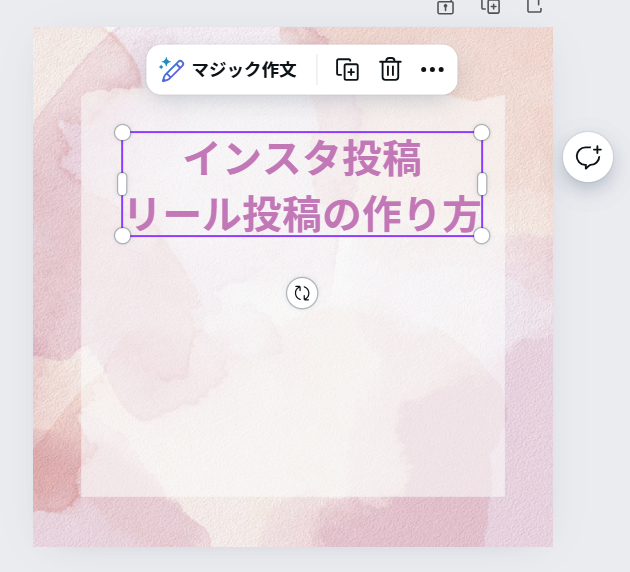Click the インスタ投稿 text line
The width and height of the screenshot is (630, 572).
(303, 158)
